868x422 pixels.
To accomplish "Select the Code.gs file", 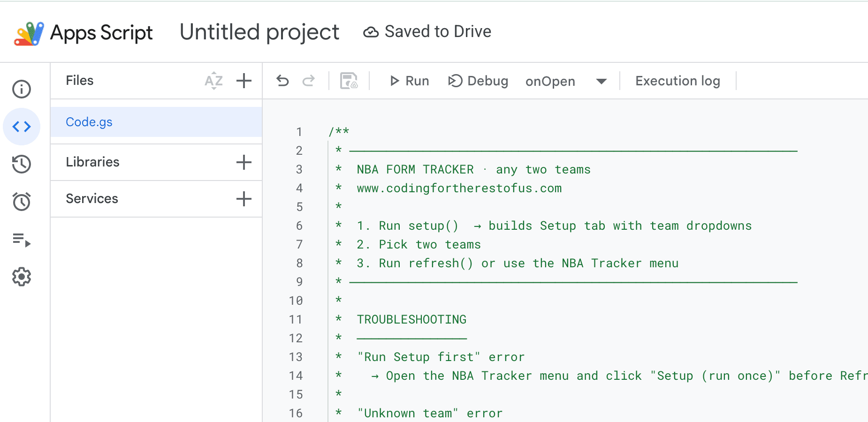I will tap(156, 122).
